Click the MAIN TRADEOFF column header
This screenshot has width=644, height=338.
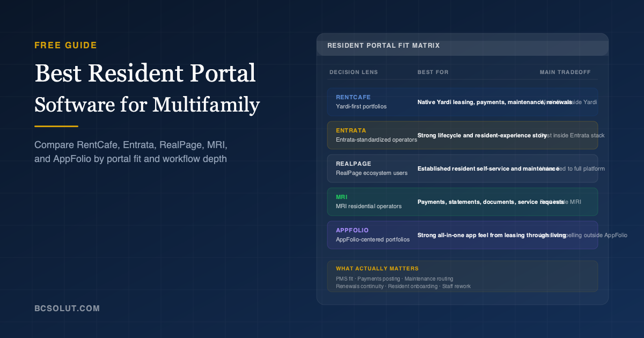tap(565, 72)
